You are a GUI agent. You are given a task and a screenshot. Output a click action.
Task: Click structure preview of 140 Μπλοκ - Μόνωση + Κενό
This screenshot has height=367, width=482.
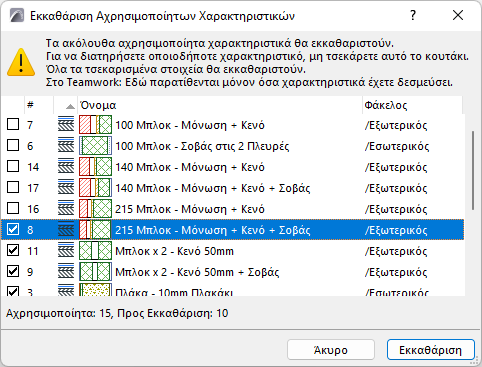[x=95, y=167]
